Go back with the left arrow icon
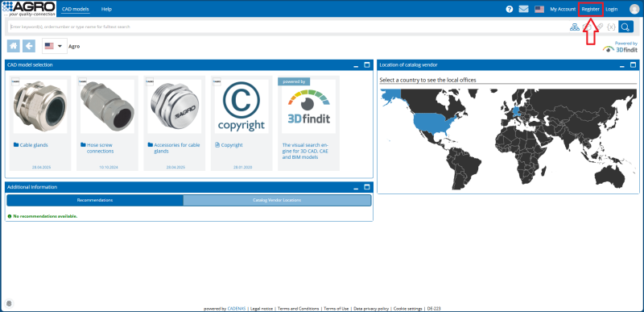Viewport: 644px width, 312px height. click(29, 46)
